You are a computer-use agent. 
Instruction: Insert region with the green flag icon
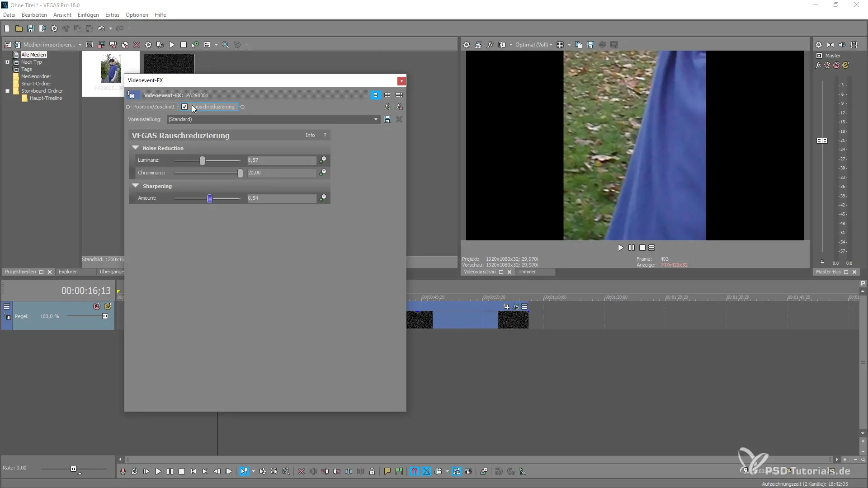click(399, 471)
